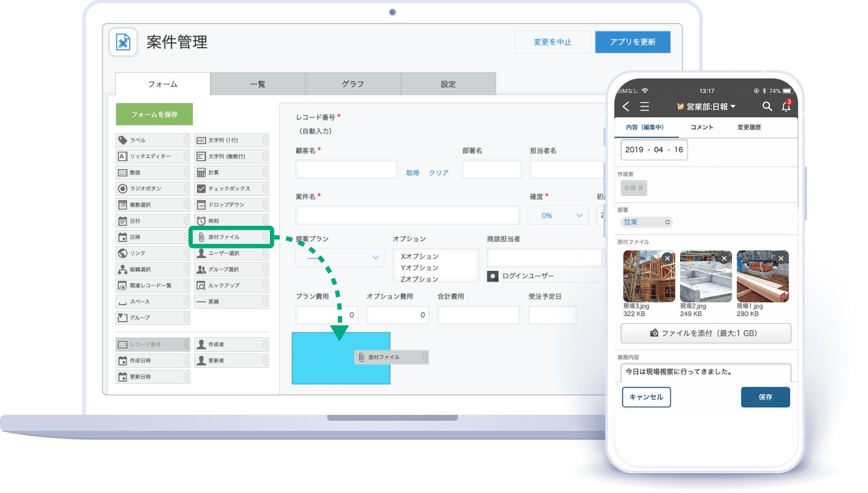Viewport: 868px width, 493px height.
Task: Select the チェックボックス field type
Action: point(231,189)
